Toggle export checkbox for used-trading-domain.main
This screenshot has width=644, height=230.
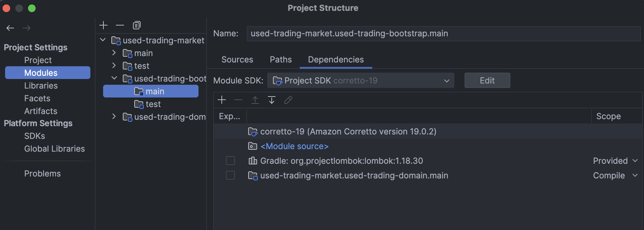(x=230, y=175)
